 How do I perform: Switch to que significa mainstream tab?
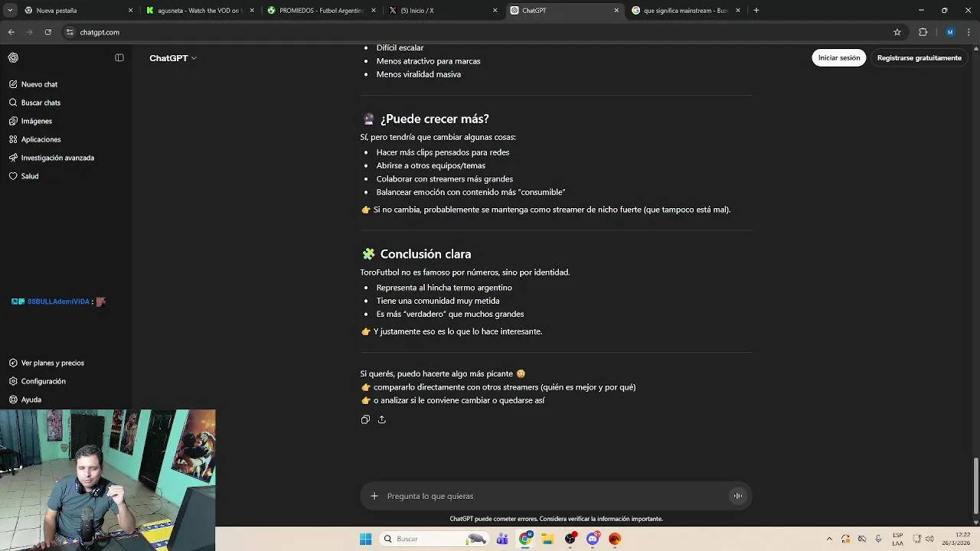tap(684, 11)
